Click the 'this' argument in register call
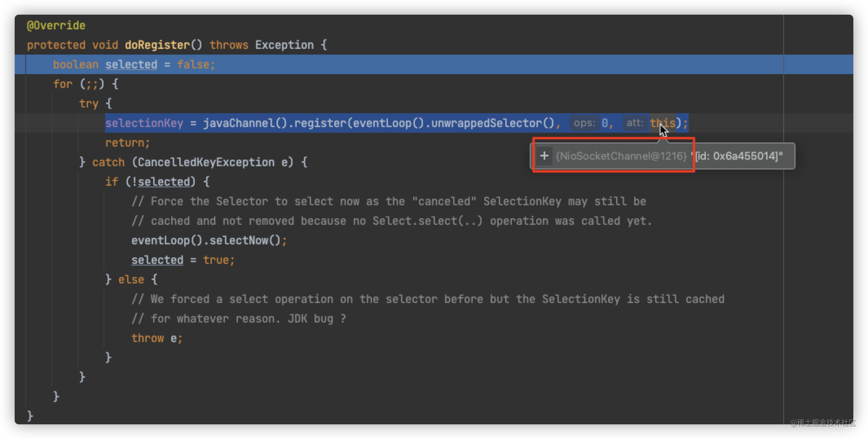 pos(663,123)
